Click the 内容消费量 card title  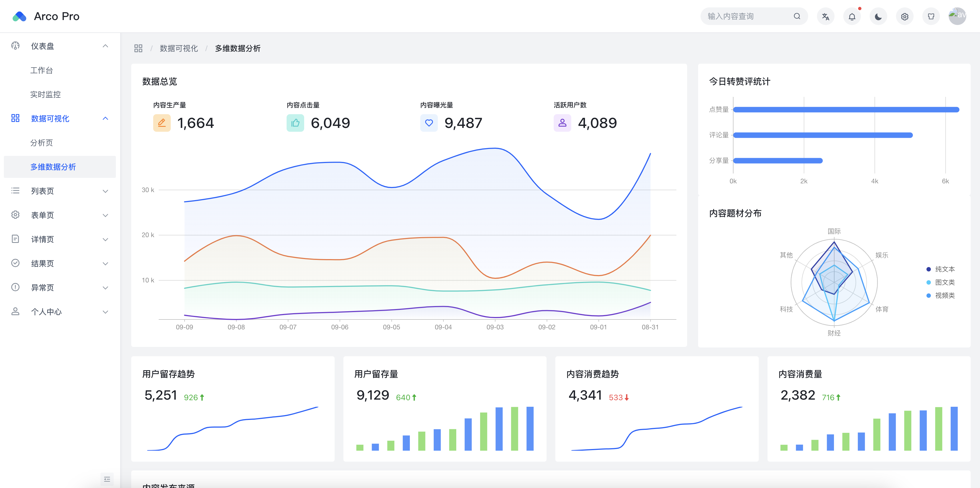pos(800,374)
